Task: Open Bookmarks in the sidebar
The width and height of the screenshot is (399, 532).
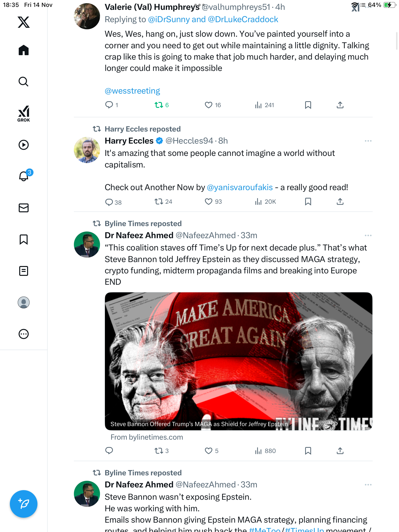Action: 24,239
